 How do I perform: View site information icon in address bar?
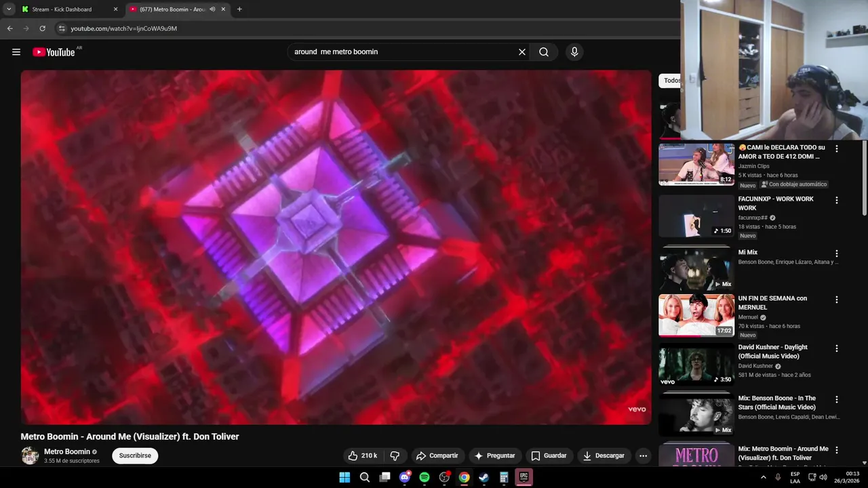coord(62,28)
